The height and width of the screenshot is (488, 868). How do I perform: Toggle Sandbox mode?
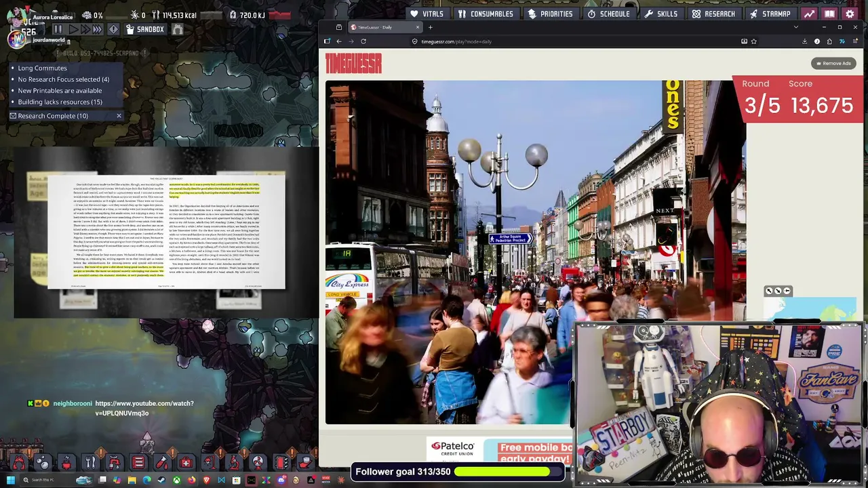[x=146, y=29]
